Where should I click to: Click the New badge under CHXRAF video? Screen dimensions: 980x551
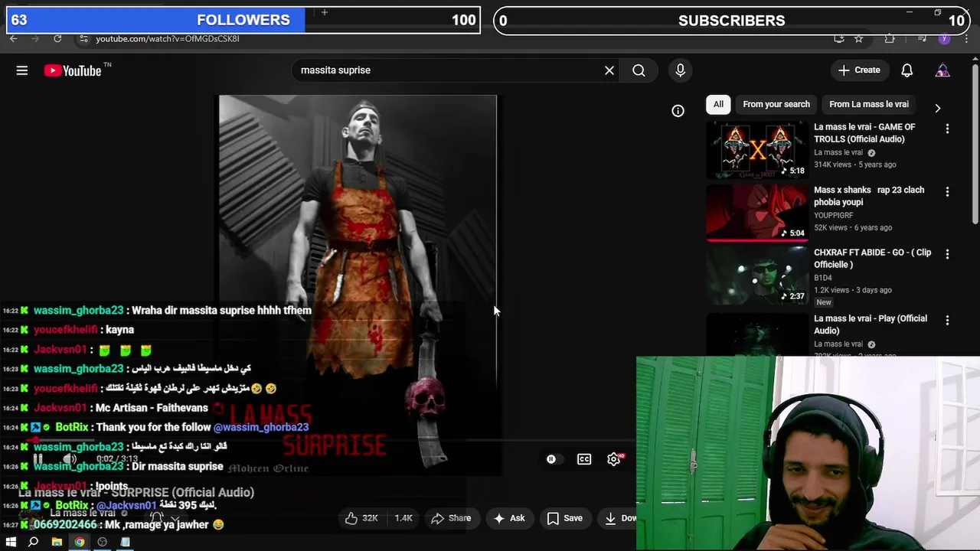click(x=824, y=302)
